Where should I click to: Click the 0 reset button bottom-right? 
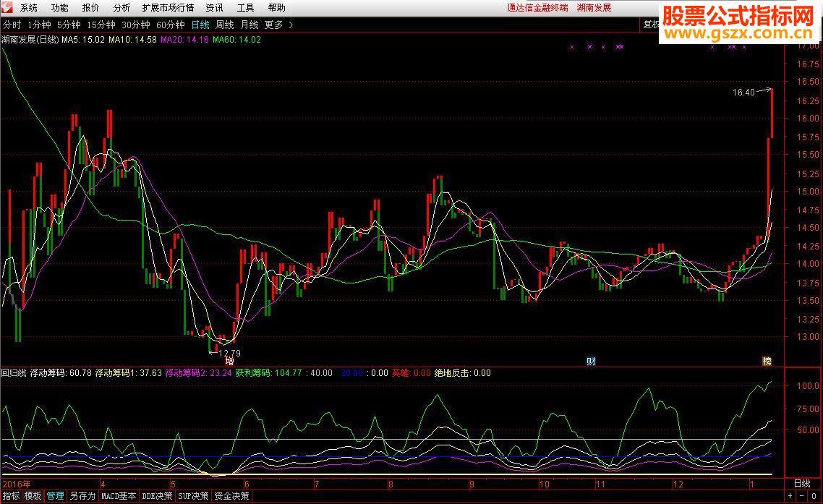tap(814, 495)
